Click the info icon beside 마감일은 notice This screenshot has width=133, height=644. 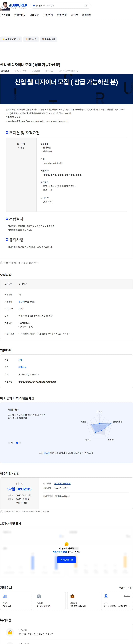(x=2, y=512)
